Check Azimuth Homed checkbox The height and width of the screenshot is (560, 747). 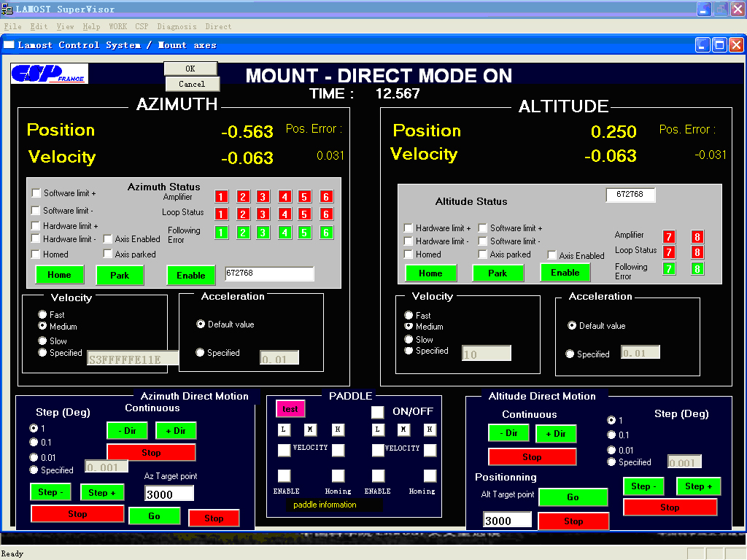pos(35,254)
